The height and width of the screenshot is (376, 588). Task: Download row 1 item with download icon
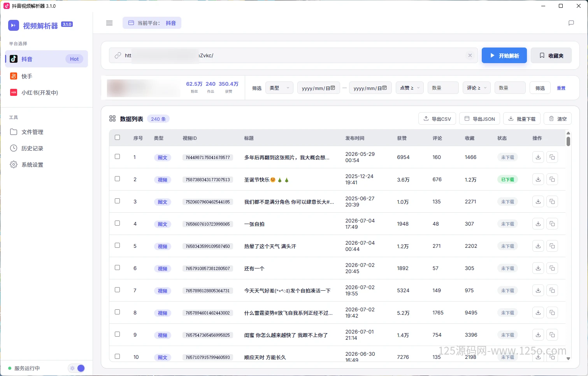[x=538, y=157]
